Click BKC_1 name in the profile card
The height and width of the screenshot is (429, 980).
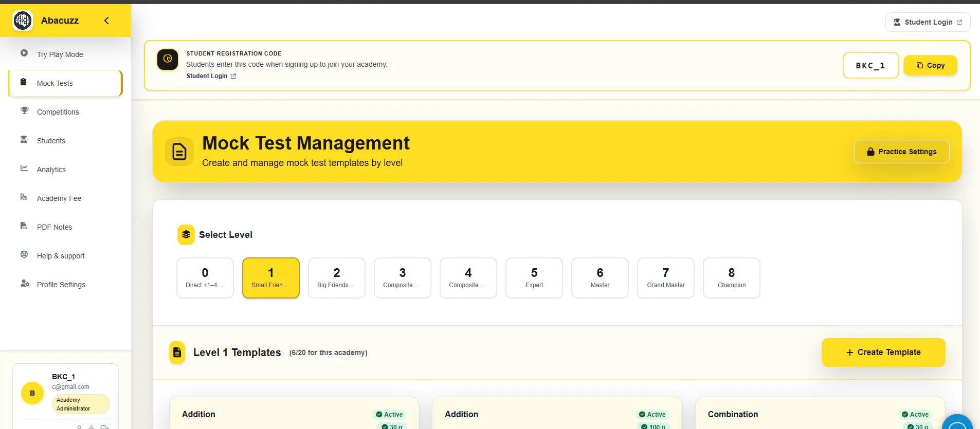tap(63, 377)
